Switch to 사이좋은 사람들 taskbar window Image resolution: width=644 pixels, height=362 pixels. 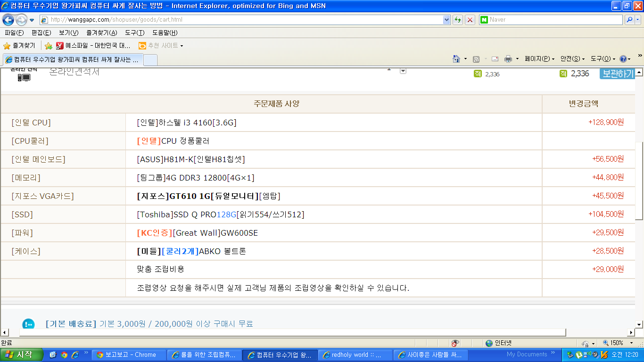click(430, 355)
